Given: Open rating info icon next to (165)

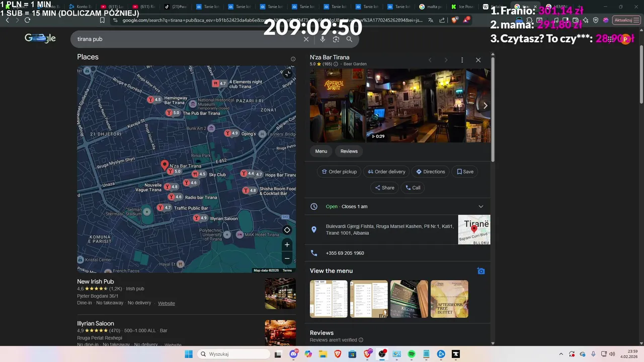Looking at the screenshot, I should (336, 64).
